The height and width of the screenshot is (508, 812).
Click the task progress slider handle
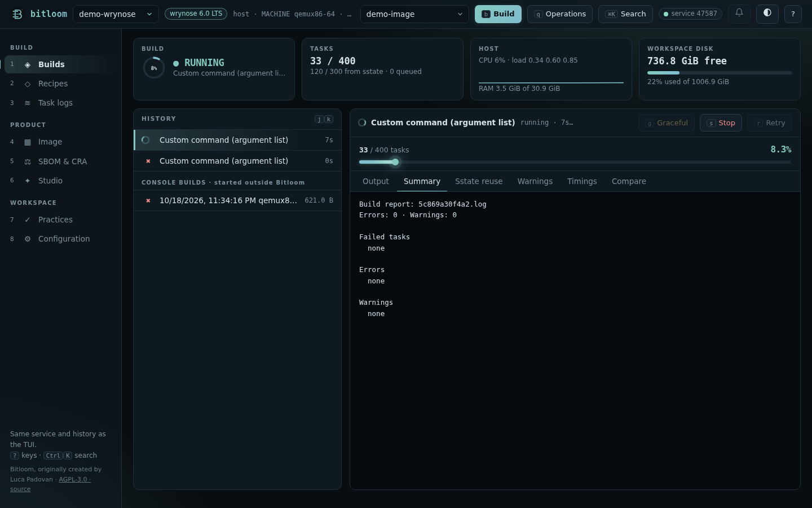(x=395, y=162)
